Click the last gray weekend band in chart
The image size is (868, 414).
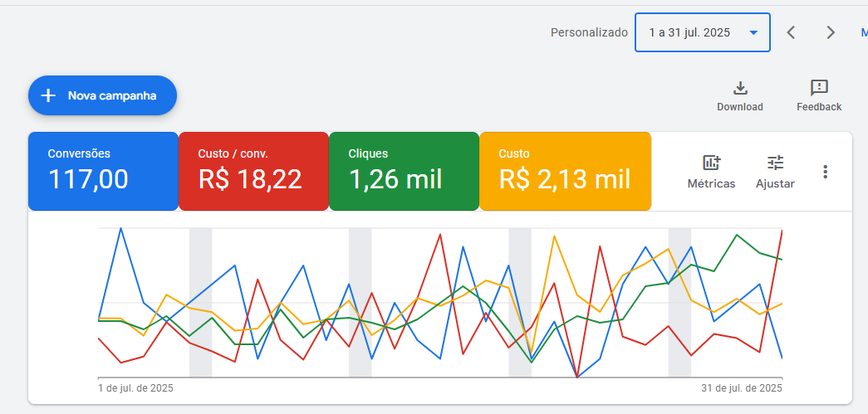(679, 303)
